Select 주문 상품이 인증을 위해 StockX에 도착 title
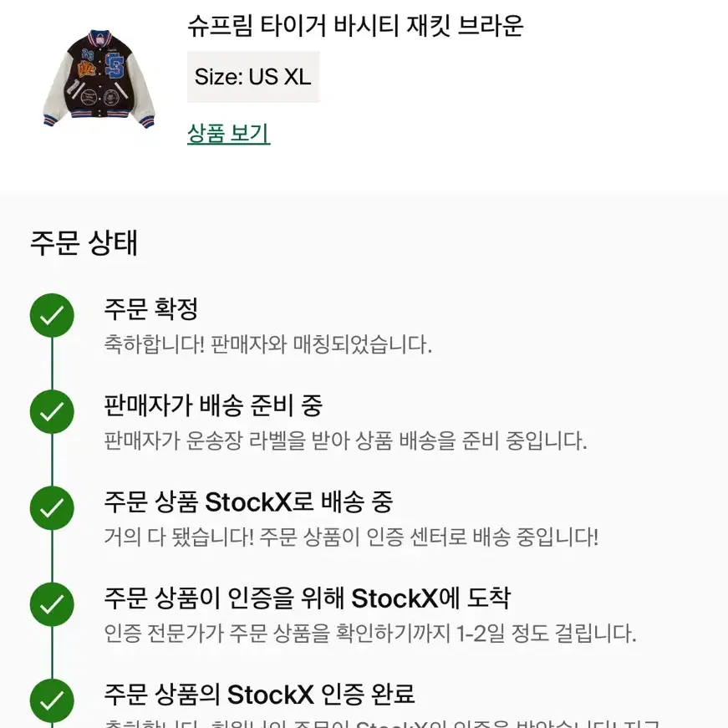The height and width of the screenshot is (728, 728). [x=308, y=598]
